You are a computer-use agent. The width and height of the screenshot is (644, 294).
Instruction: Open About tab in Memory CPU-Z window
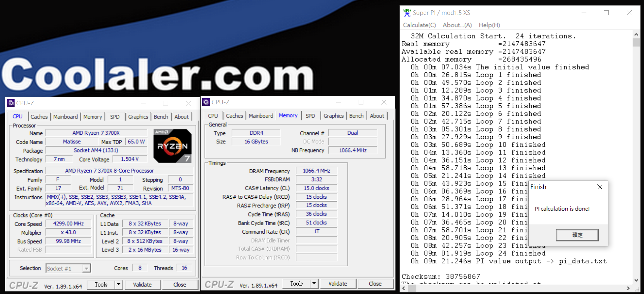pyautogui.click(x=377, y=116)
